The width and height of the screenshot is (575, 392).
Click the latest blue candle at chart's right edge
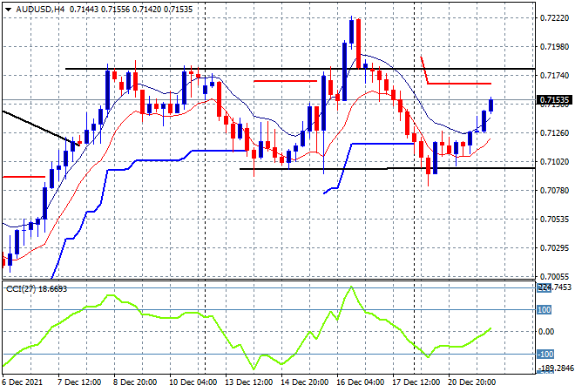(x=491, y=105)
